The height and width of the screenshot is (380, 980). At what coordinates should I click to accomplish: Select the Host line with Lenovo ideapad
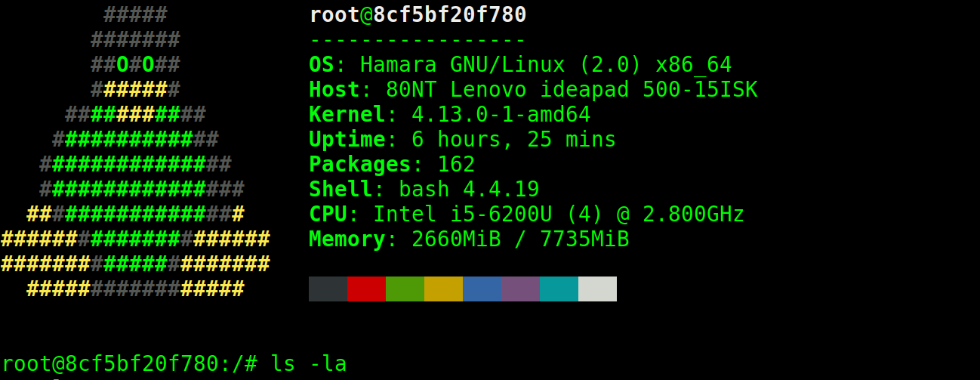[x=533, y=90]
